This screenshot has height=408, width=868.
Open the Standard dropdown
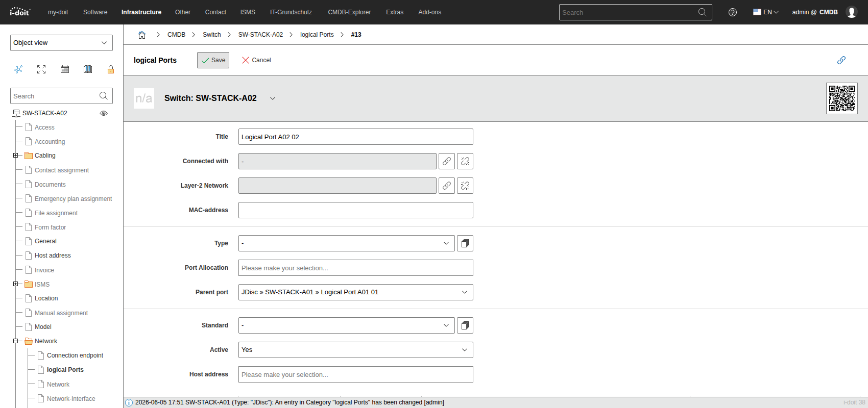point(347,325)
